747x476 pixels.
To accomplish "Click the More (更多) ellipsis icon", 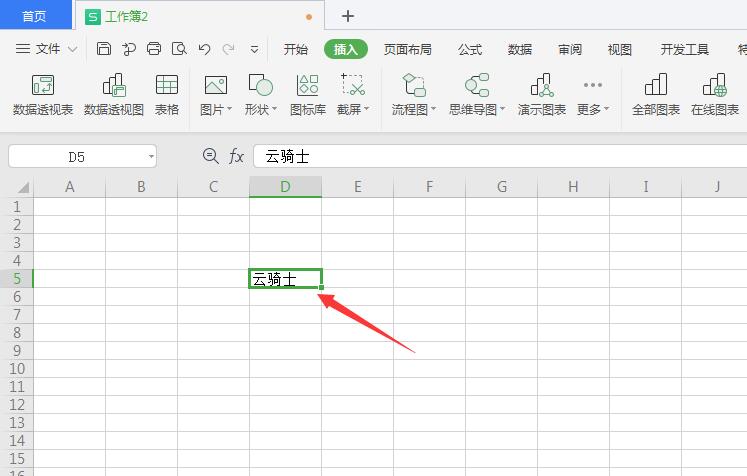I will (x=593, y=85).
